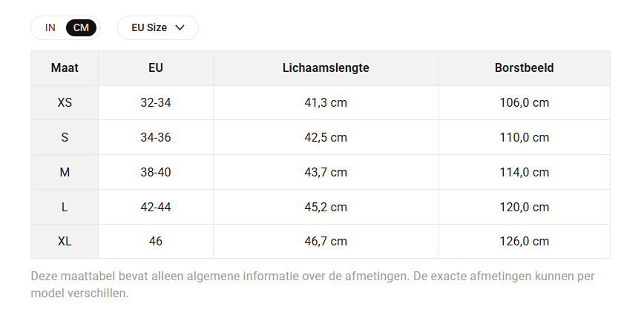Image resolution: width=644 pixels, height=321 pixels.
Task: Open the EU Size dropdown
Action: point(158,27)
